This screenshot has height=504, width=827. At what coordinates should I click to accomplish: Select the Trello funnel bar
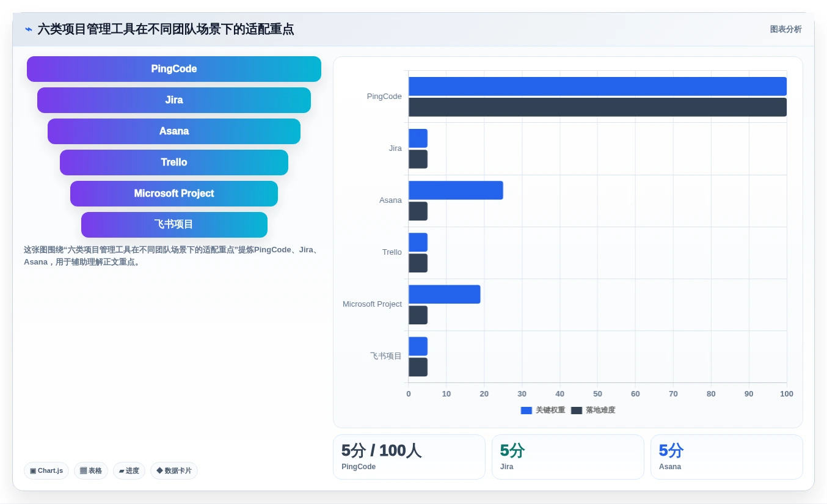coord(174,163)
